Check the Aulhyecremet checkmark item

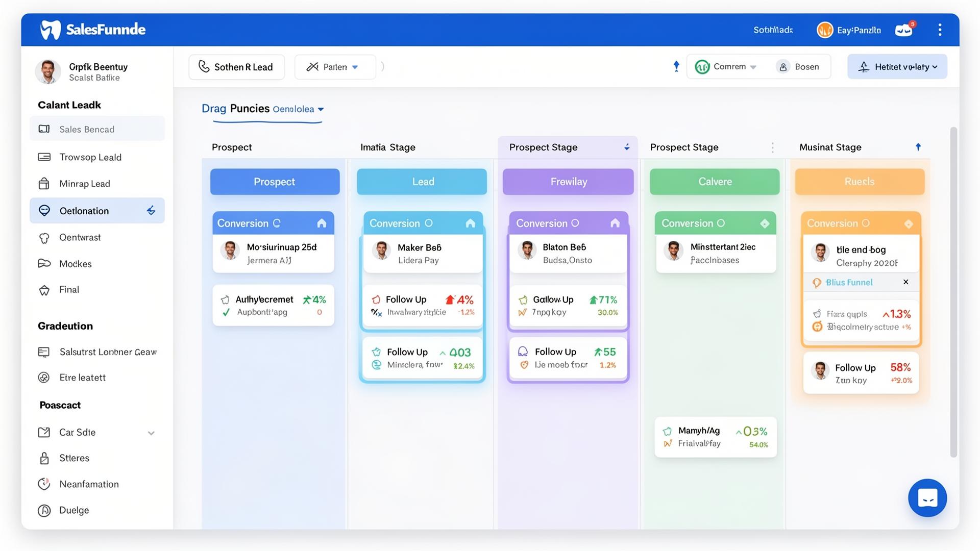(x=226, y=312)
